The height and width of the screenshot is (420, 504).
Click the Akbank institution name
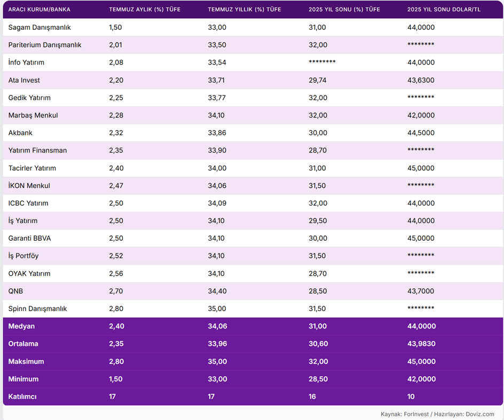pos(20,133)
